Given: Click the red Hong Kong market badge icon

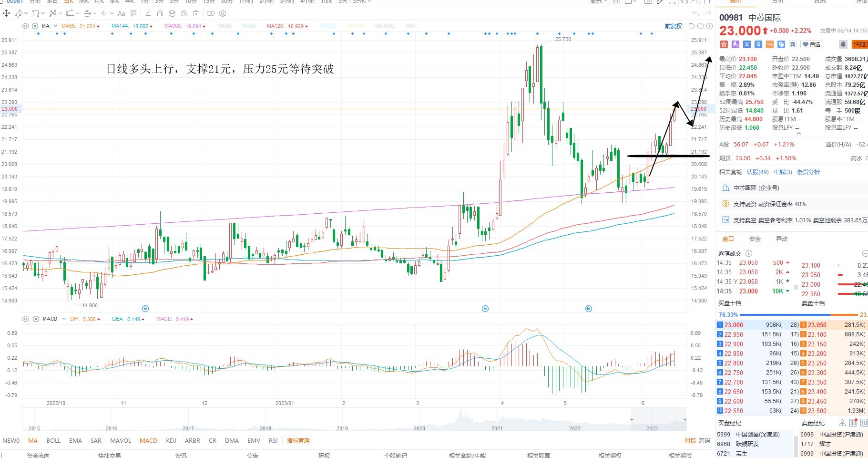Looking at the screenshot, I should point(724,44).
